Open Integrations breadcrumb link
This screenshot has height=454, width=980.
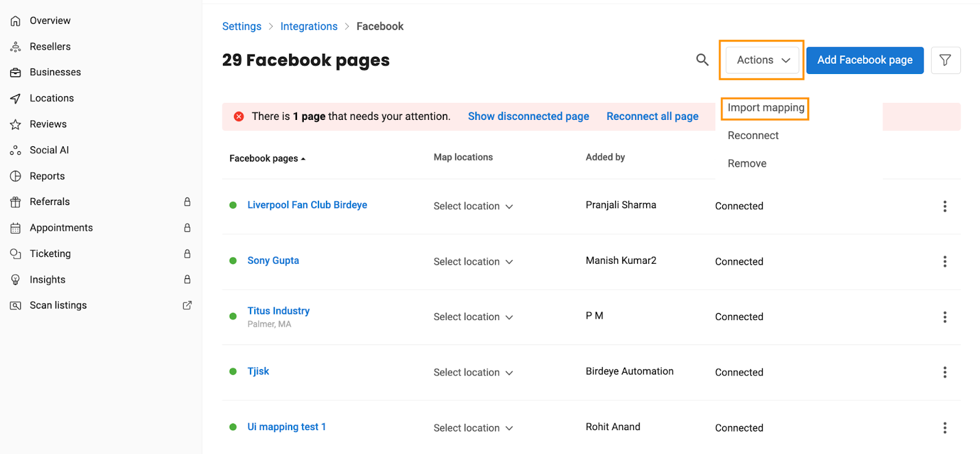(x=309, y=26)
